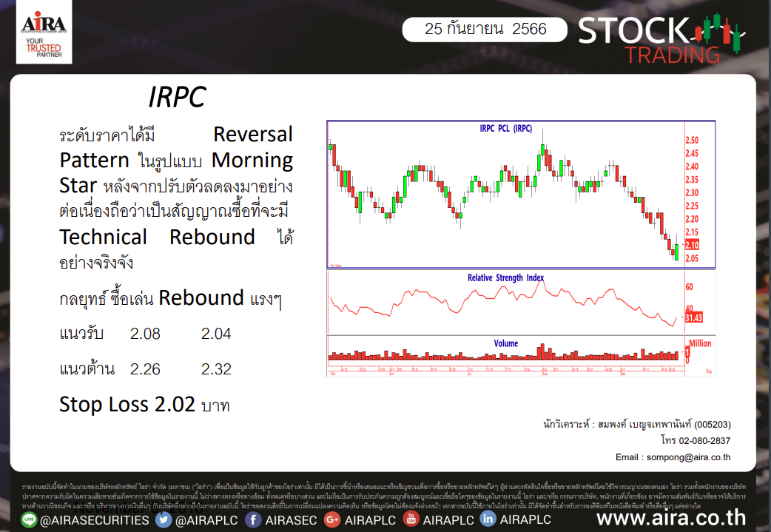This screenshot has width=771, height=532.
Task: Click the Volume panel label
Action: pyautogui.click(x=506, y=343)
